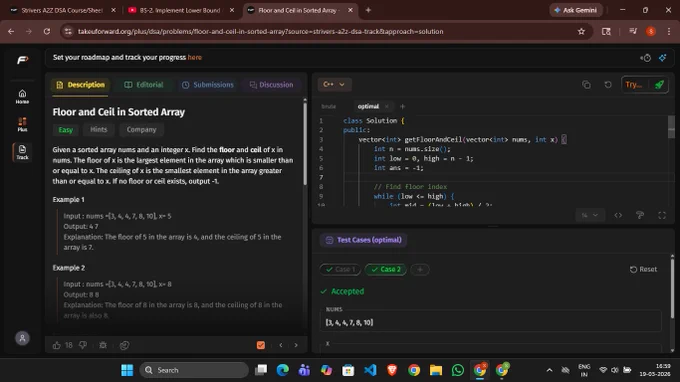
Task: Close the optimal code tab
Action: (x=387, y=106)
